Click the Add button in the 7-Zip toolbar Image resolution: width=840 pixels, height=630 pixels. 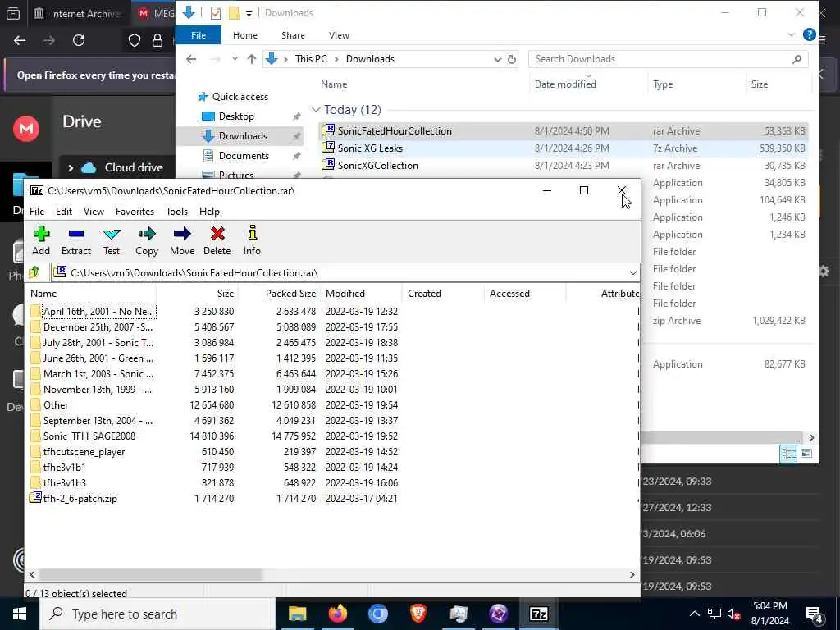click(41, 240)
